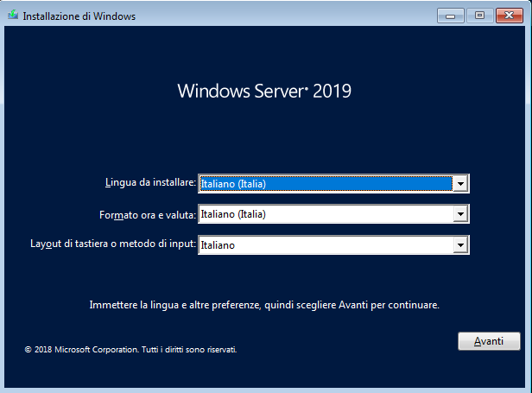Image resolution: width=532 pixels, height=393 pixels.
Task: Open the Formato ora e valuta dropdown arrow
Action: click(460, 214)
